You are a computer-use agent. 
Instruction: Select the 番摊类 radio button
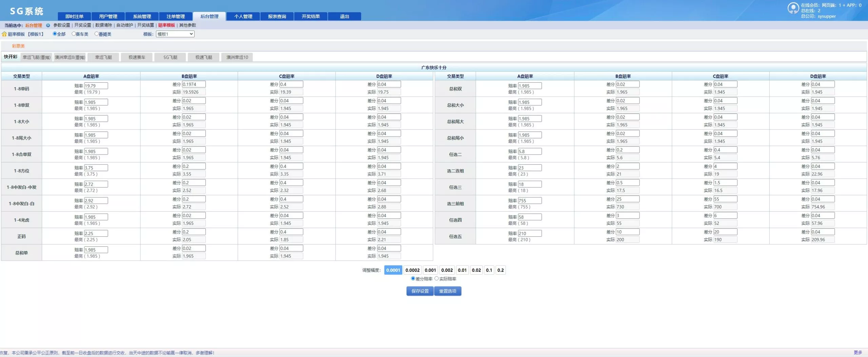coord(97,34)
